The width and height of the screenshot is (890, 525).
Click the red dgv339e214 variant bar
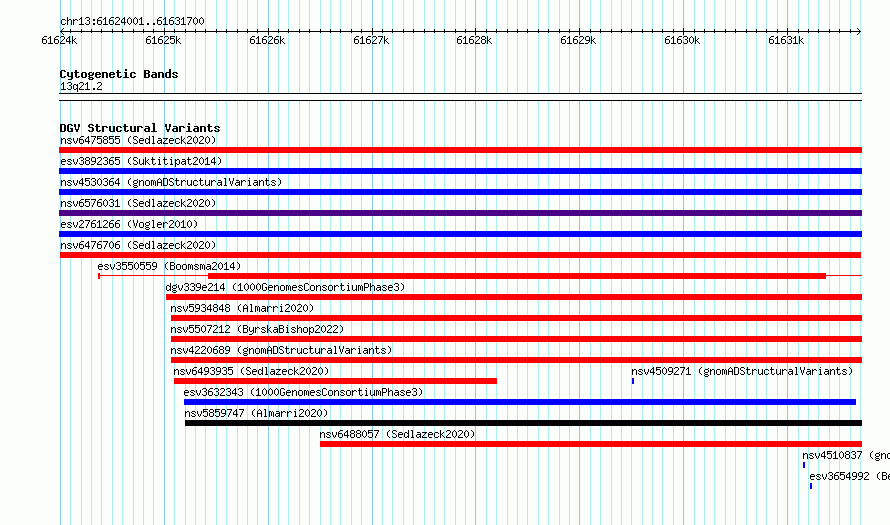coord(514,297)
